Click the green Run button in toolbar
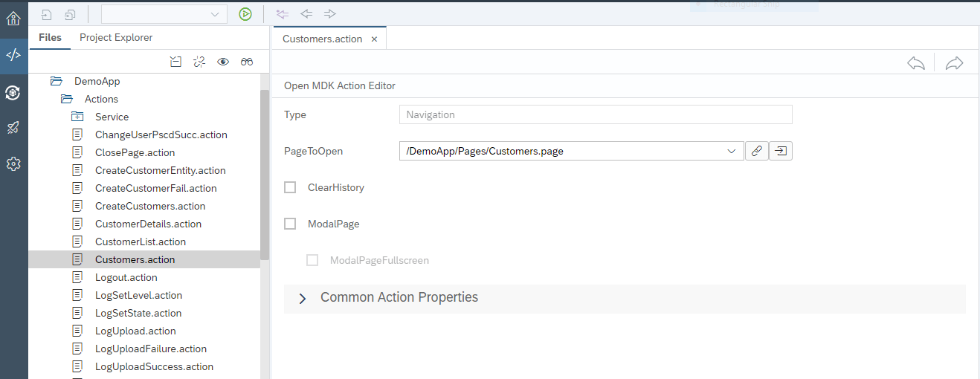The width and height of the screenshot is (980, 379). click(x=245, y=13)
